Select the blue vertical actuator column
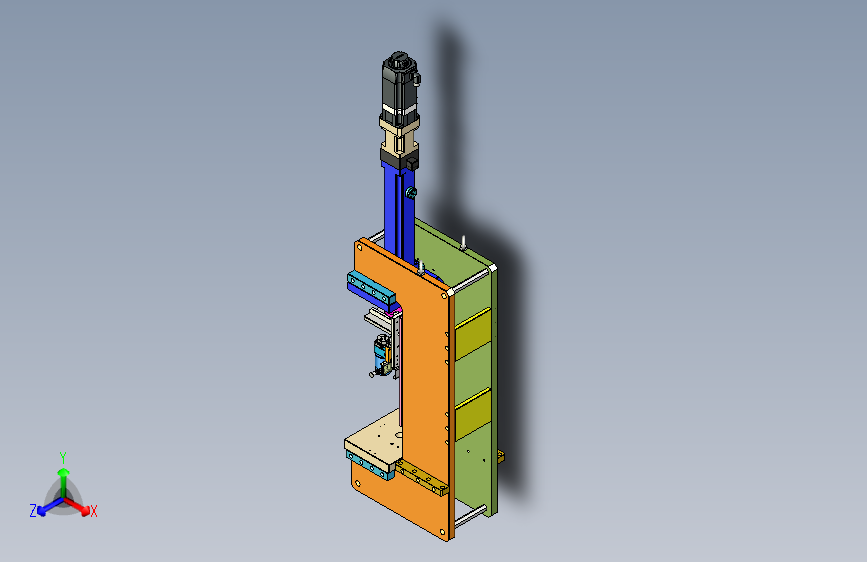The image size is (867, 562). tap(399, 213)
